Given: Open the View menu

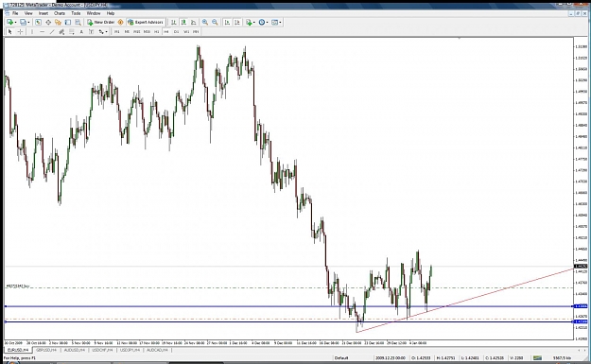Looking at the screenshot, I should [x=28, y=13].
